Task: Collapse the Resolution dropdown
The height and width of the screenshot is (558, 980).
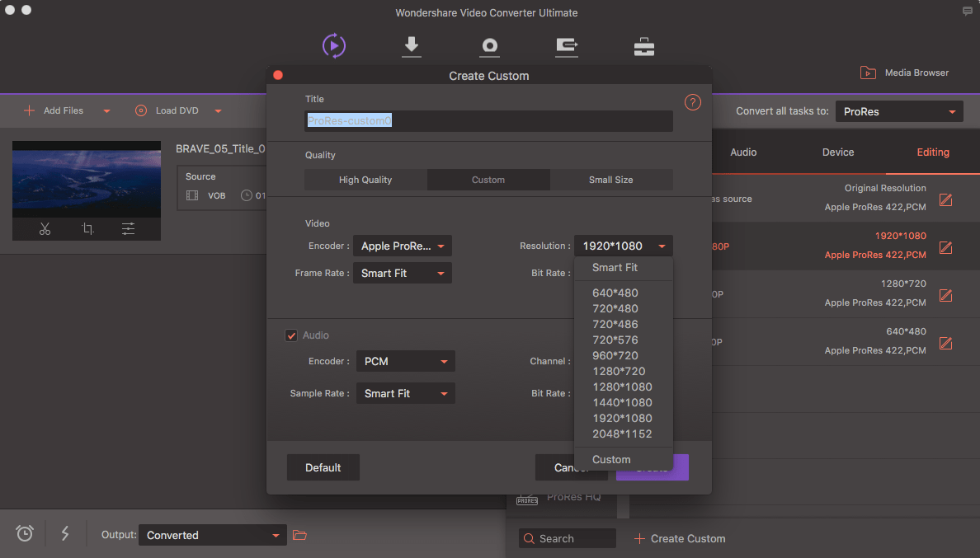Action: pyautogui.click(x=623, y=246)
